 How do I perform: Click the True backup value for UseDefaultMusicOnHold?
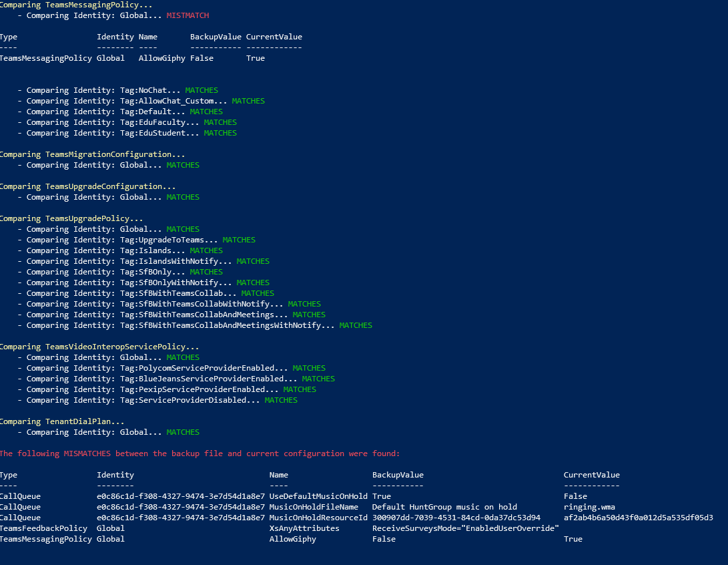pyautogui.click(x=381, y=496)
